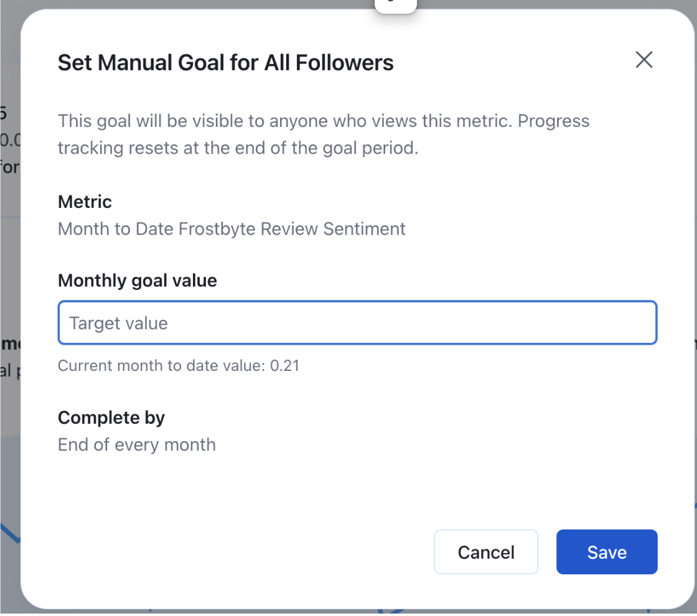Click the Complete by heading
The image size is (697, 616).
[x=111, y=418]
